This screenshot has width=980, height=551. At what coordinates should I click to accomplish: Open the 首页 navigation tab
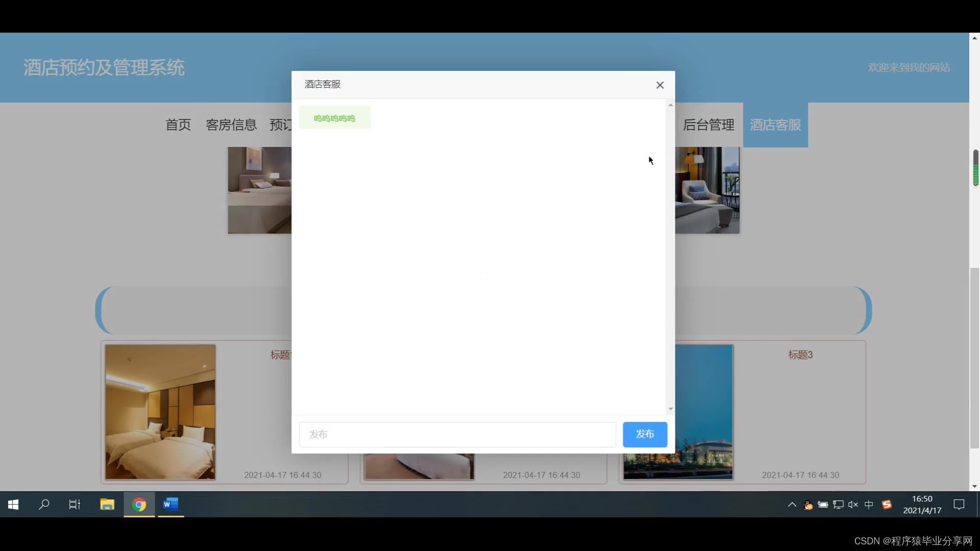[x=178, y=125]
